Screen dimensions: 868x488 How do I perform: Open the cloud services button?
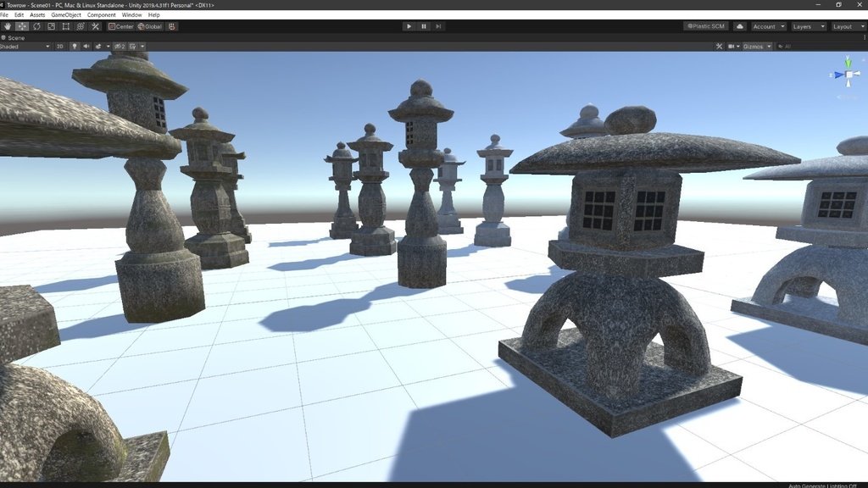tap(739, 26)
